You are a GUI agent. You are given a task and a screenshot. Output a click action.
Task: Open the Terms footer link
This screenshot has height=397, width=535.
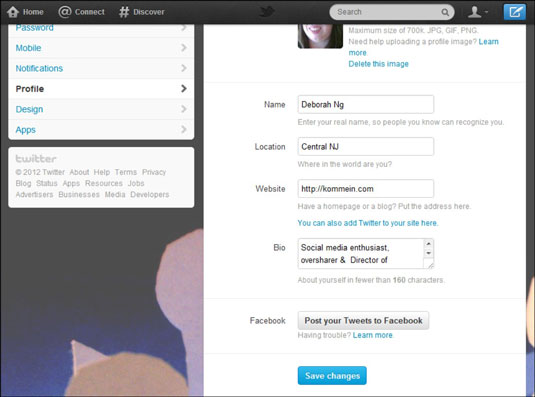[126, 172]
